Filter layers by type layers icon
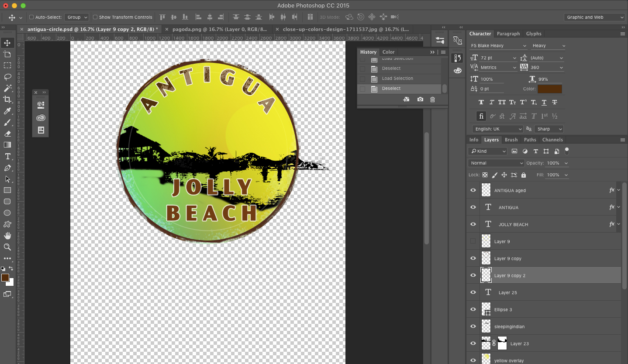Viewport: 628px width, 364px height. point(535,151)
